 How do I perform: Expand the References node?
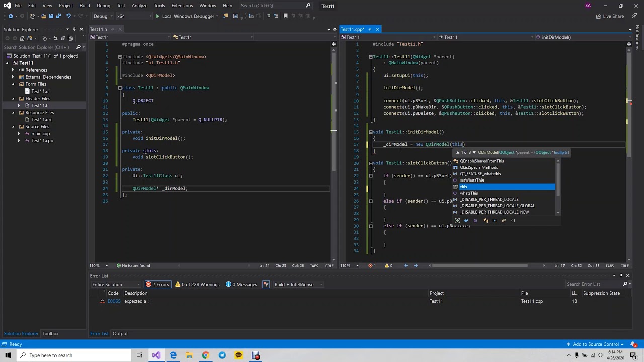coord(13,70)
